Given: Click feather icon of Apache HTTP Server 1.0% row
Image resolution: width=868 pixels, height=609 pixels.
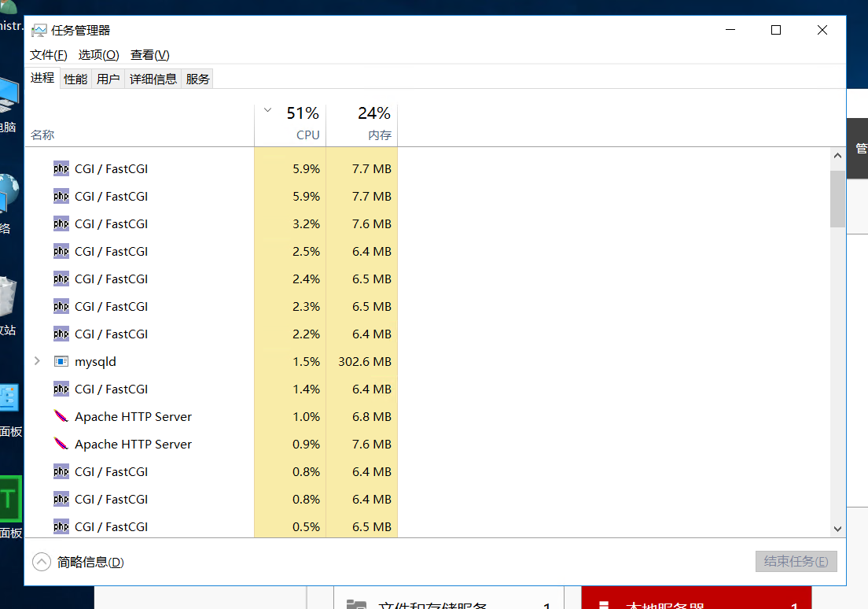Looking at the screenshot, I should 61,416.
